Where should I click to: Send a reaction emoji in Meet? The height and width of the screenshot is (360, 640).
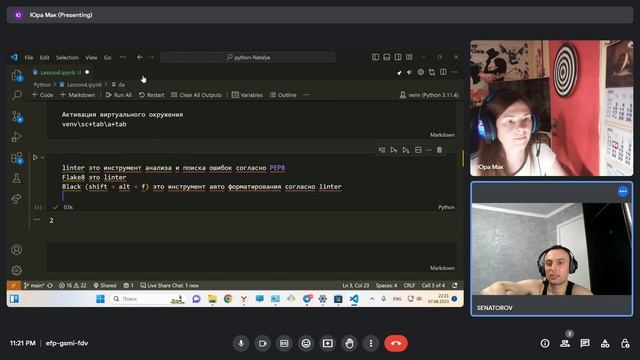[x=306, y=343]
